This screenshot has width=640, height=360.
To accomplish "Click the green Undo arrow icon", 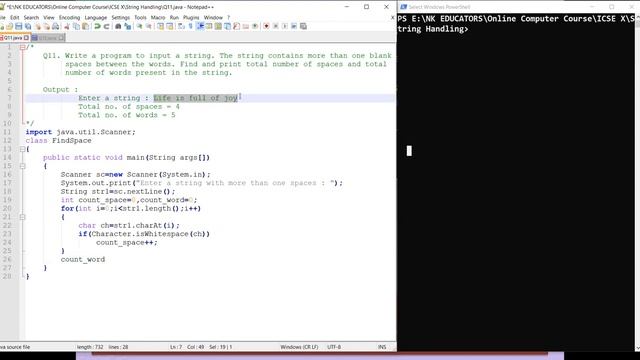I will point(97,27).
